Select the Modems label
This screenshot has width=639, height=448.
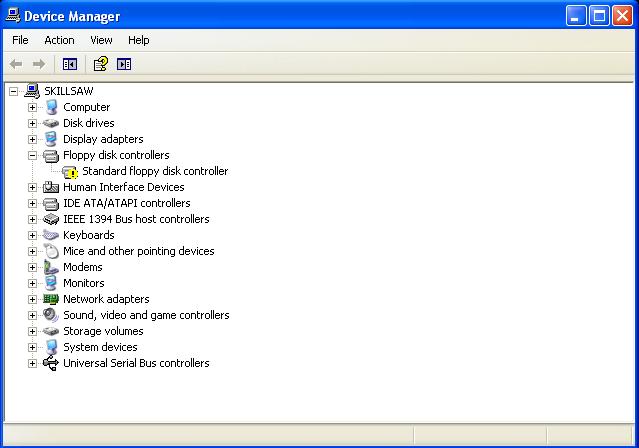tap(83, 267)
